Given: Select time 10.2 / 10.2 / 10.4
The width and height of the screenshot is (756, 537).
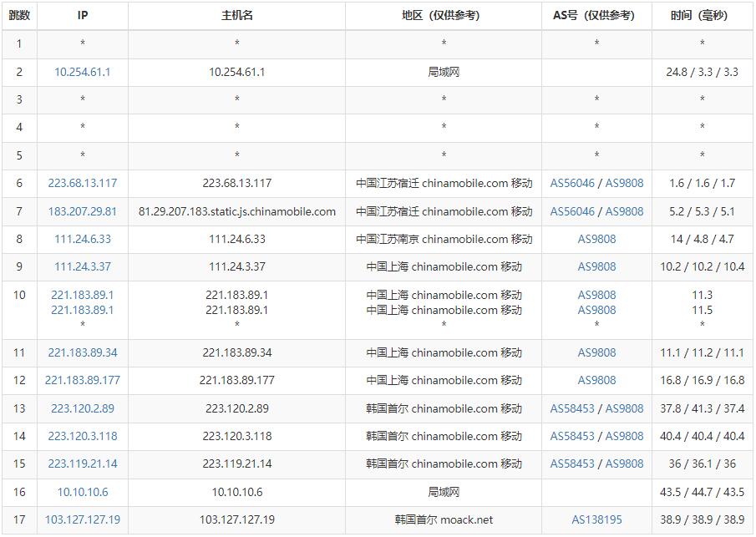Looking at the screenshot, I should [x=702, y=266].
